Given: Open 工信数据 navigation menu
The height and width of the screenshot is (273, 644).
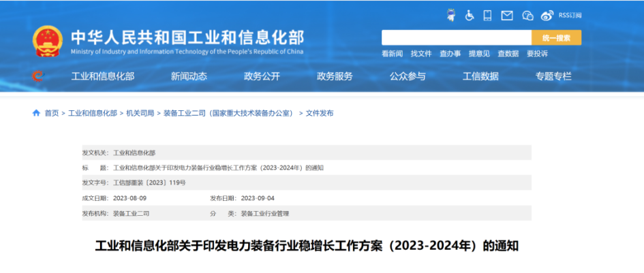Looking at the screenshot, I should point(480,76).
